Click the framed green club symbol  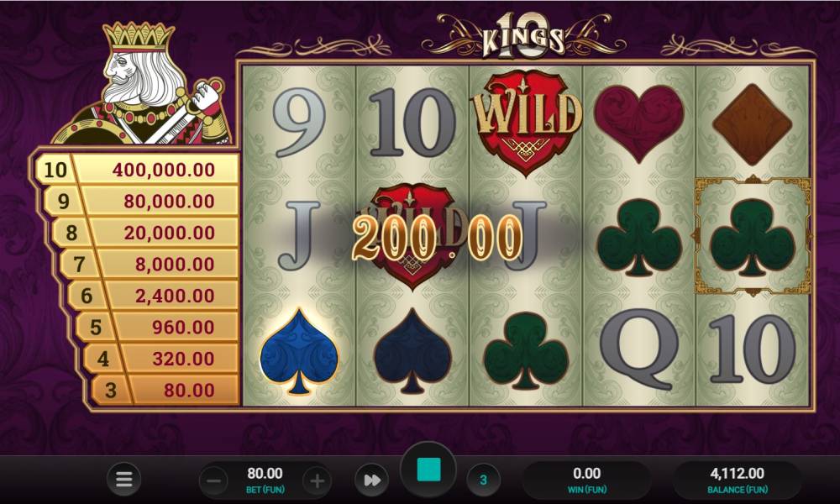coord(752,236)
